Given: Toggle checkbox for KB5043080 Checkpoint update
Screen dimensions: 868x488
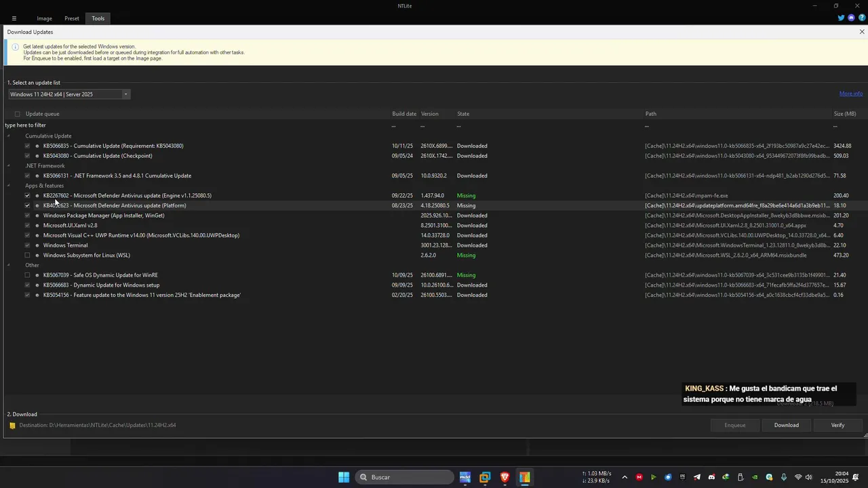Looking at the screenshot, I should (27, 156).
